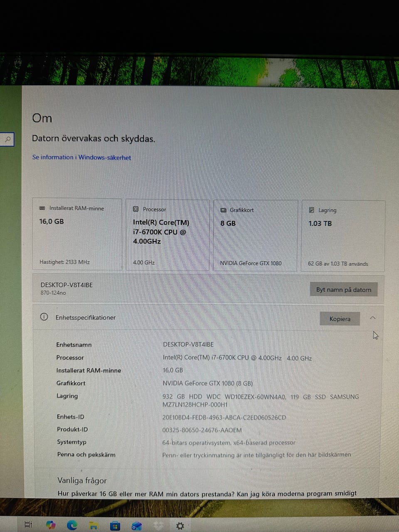The height and width of the screenshot is (532, 399).
Task: Open Microsoft Edge from the taskbar
Action: tap(72, 525)
